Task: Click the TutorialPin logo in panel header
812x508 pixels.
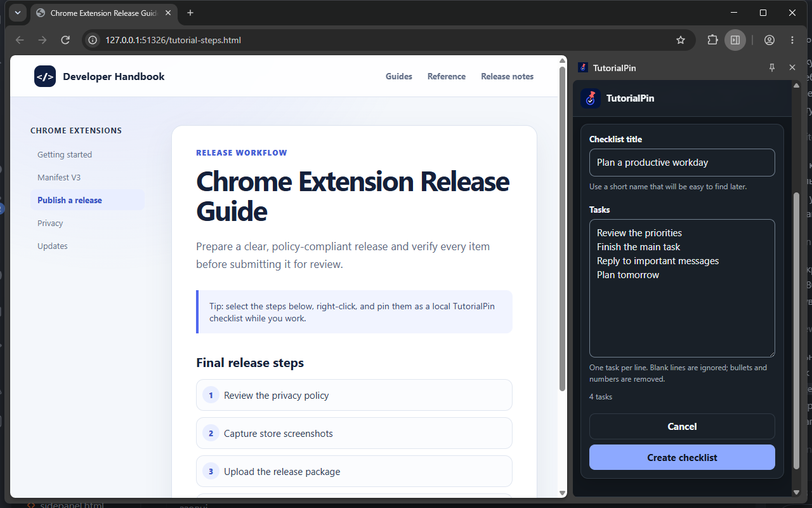Action: (x=591, y=98)
